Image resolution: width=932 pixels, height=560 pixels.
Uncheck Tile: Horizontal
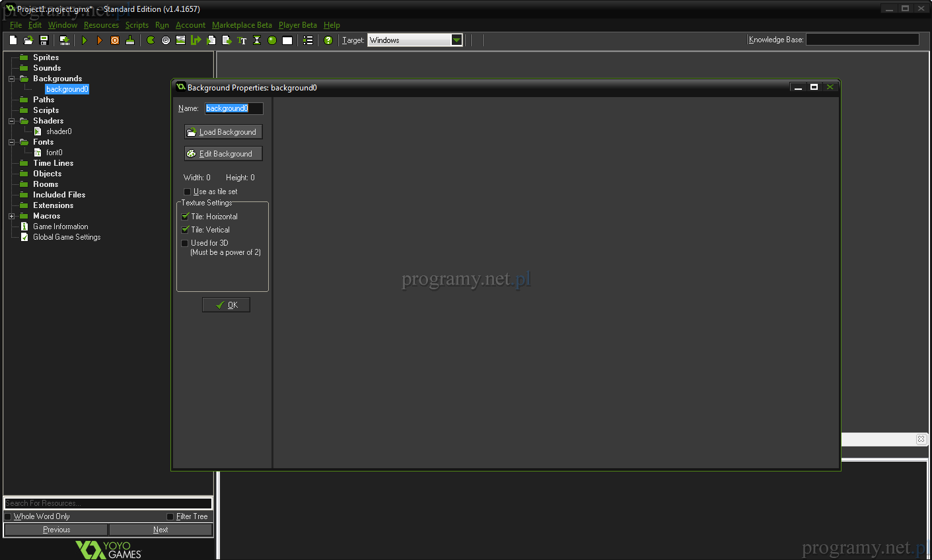(x=185, y=217)
